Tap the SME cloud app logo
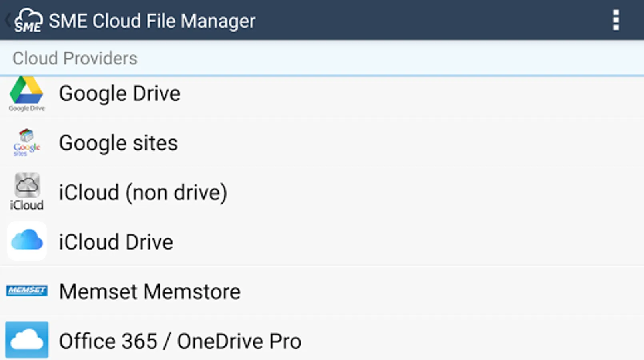644x360 pixels. [28, 20]
